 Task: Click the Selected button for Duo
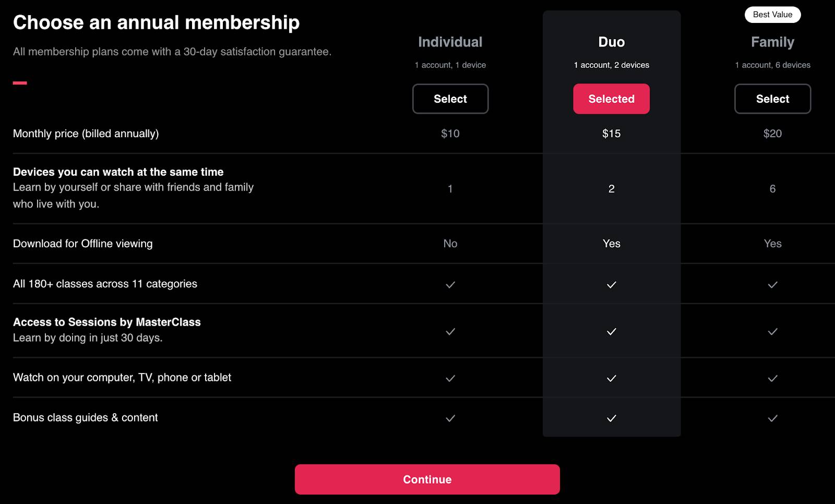611,99
